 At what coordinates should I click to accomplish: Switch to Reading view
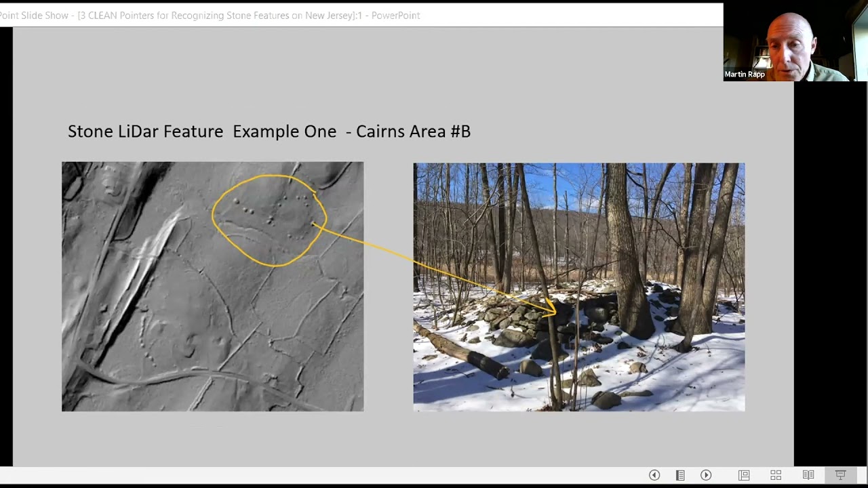[808, 475]
